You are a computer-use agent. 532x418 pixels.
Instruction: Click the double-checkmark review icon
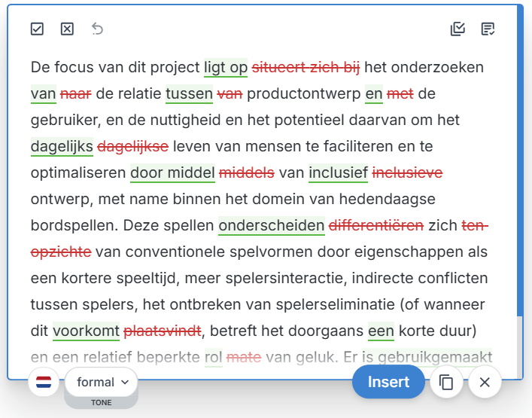point(458,29)
